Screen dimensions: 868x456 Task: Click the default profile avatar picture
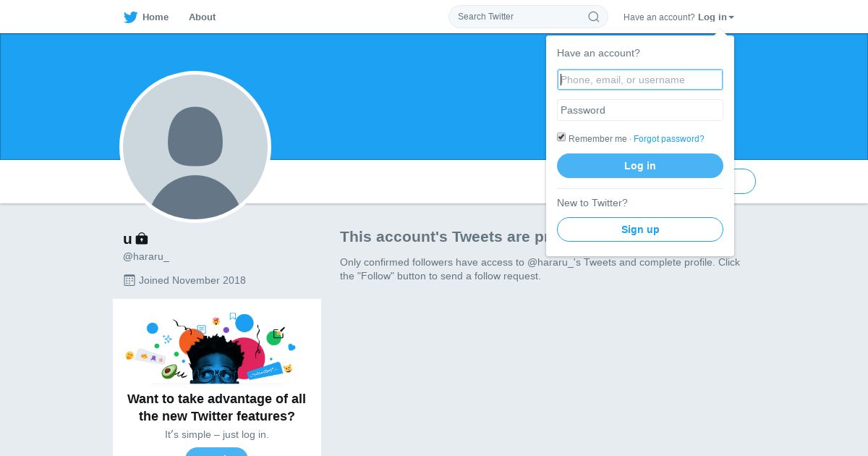coord(195,147)
